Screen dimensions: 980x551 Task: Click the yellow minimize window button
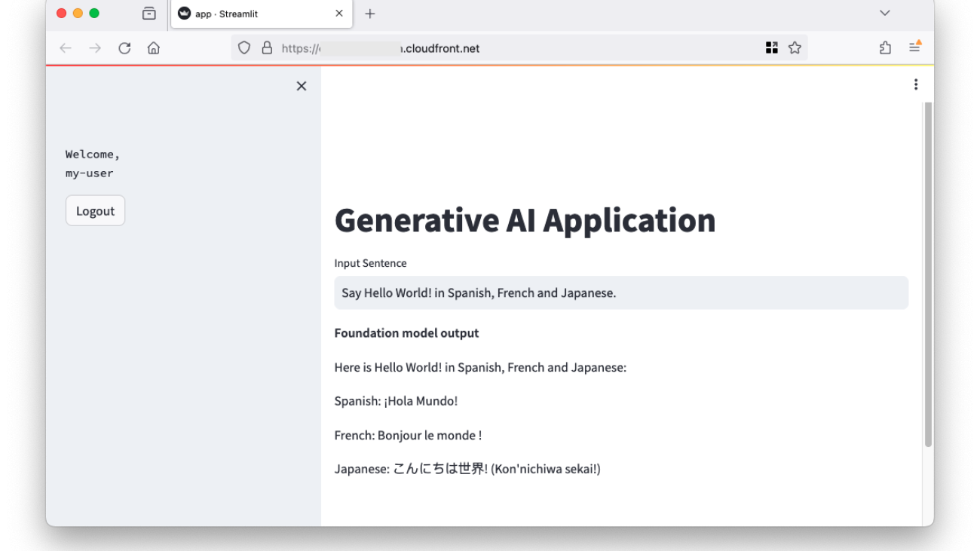coord(78,13)
